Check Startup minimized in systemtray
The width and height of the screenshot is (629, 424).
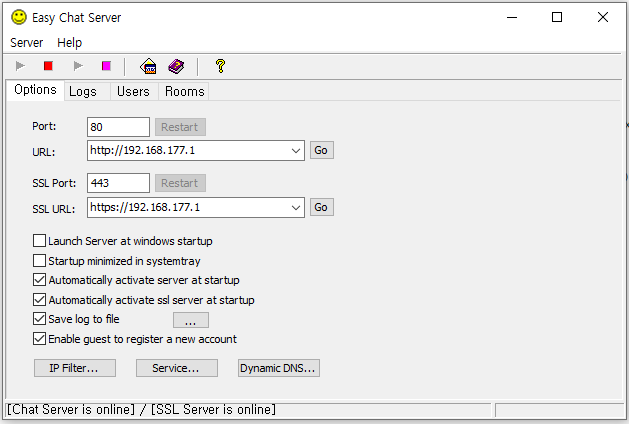tap(39, 261)
